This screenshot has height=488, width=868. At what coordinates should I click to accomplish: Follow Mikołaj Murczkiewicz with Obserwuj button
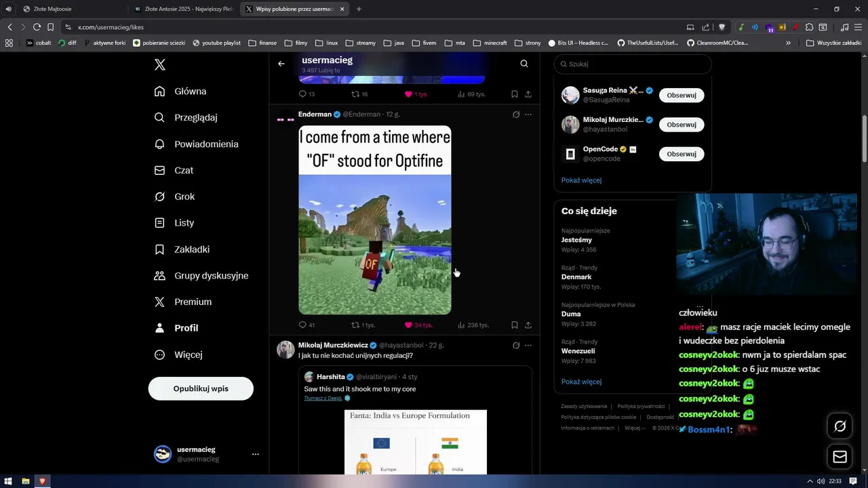click(x=682, y=125)
